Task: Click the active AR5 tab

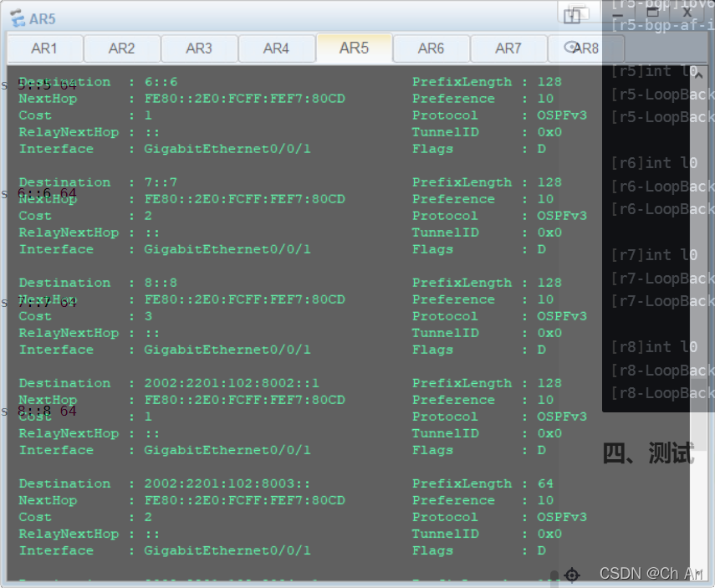Action: [354, 48]
